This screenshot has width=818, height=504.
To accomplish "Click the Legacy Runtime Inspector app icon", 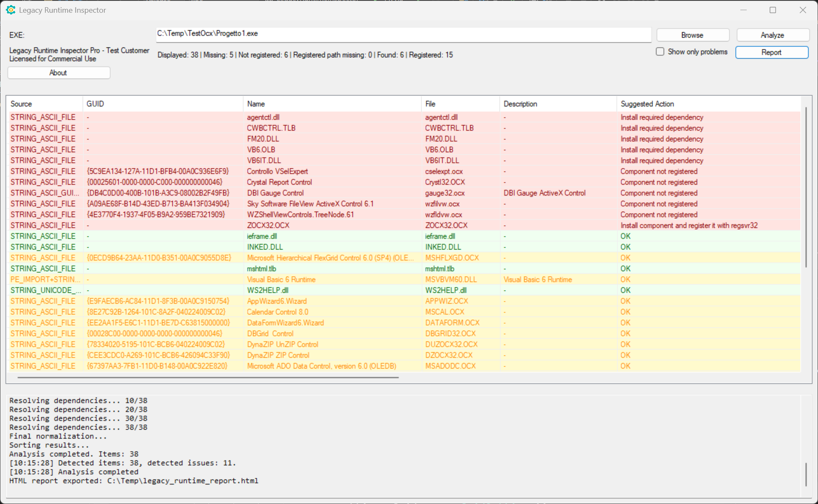I will coord(11,10).
